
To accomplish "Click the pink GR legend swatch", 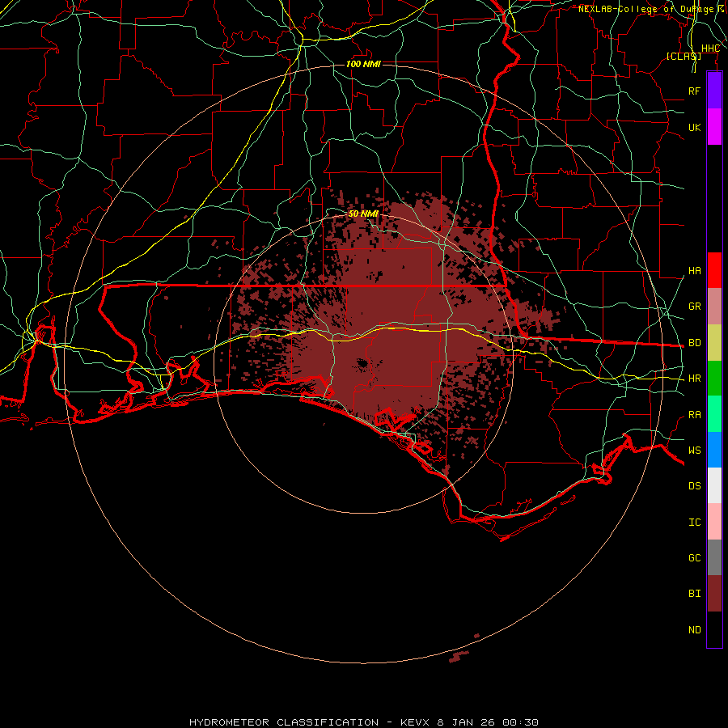I will click(714, 307).
